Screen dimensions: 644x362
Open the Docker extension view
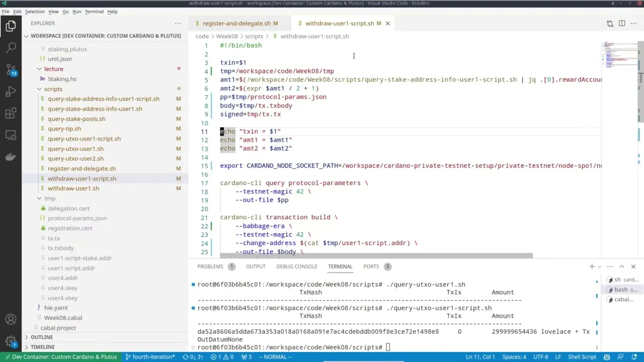click(x=11, y=157)
